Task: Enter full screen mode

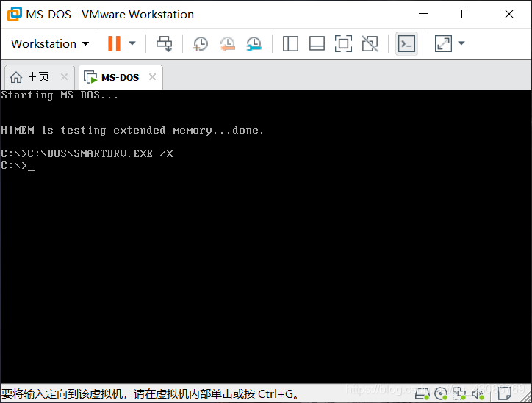Action: coord(343,44)
